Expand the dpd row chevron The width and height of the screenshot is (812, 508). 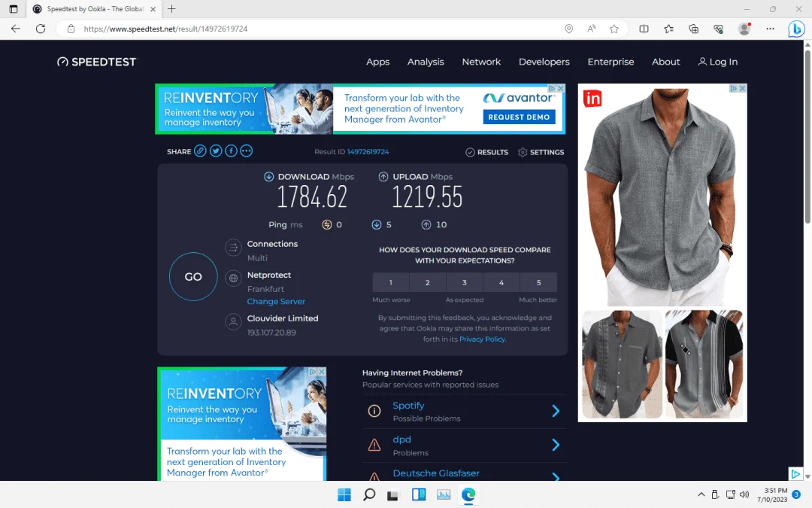pos(556,445)
